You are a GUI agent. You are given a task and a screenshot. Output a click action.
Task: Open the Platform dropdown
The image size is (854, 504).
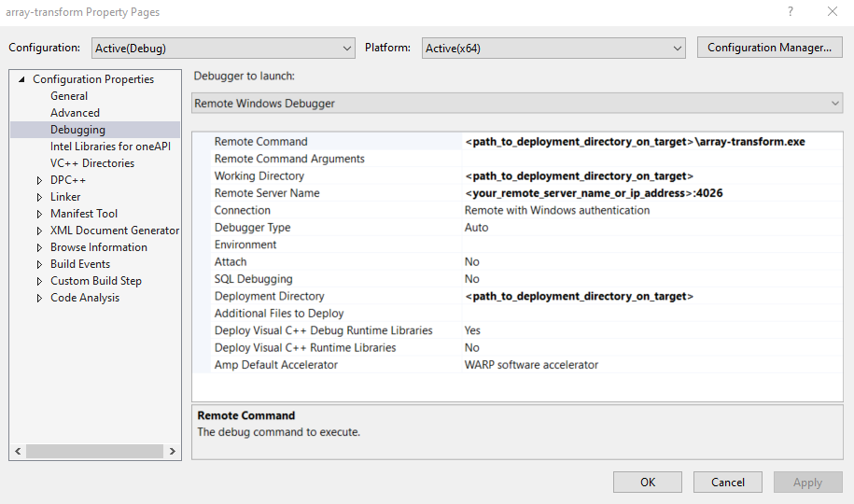554,48
